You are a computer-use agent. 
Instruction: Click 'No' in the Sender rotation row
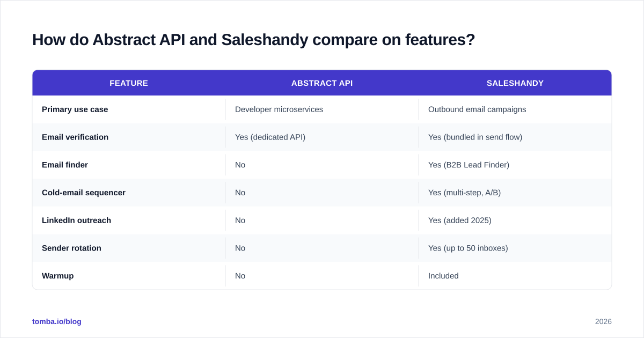240,248
